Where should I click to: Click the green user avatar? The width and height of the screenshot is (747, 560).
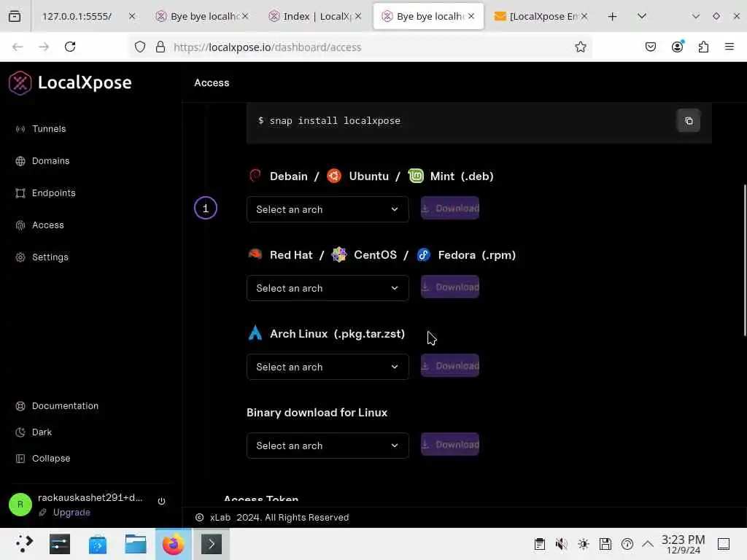click(x=20, y=505)
